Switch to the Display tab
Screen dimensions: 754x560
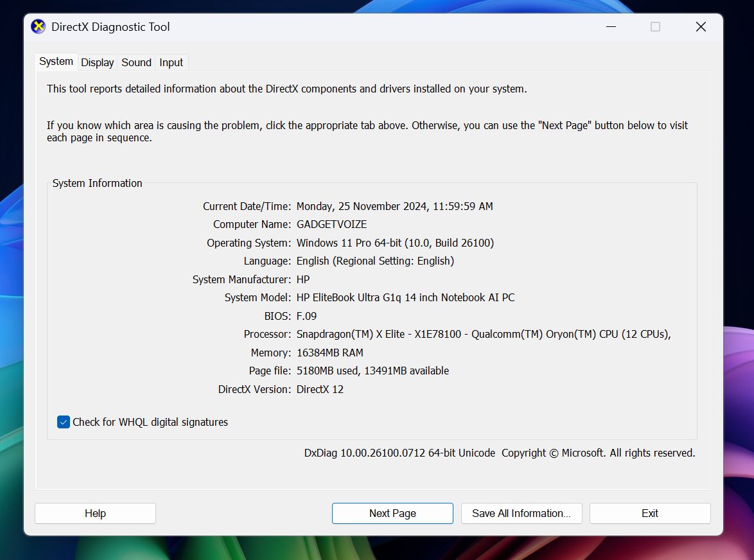coord(97,62)
